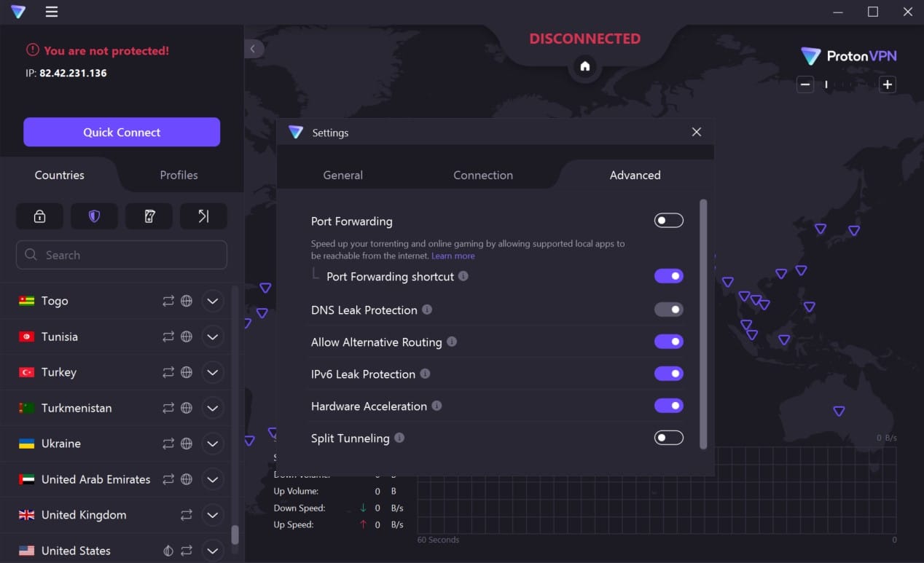The width and height of the screenshot is (924, 563).
Task: Maximize the ProtonVPN window
Action: pos(873,12)
